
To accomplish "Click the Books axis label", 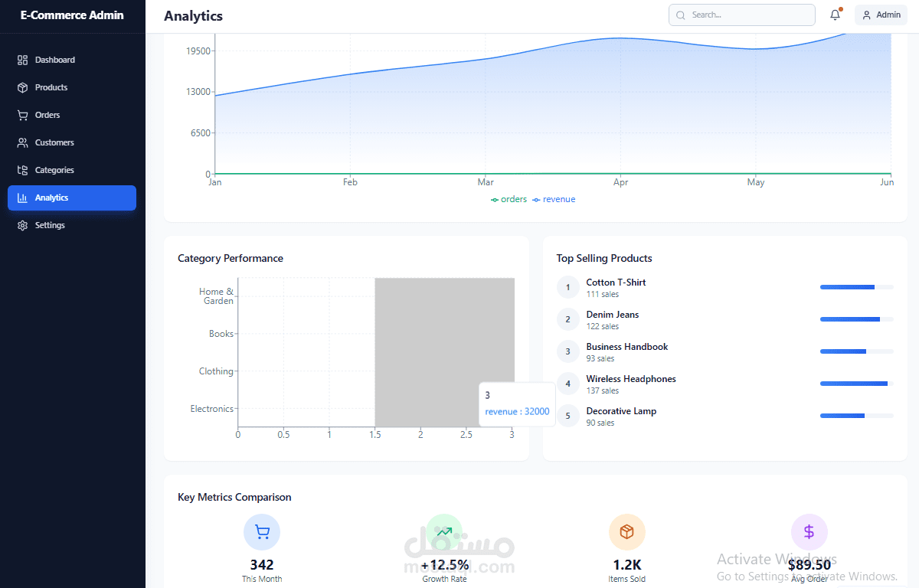I will 221,334.
